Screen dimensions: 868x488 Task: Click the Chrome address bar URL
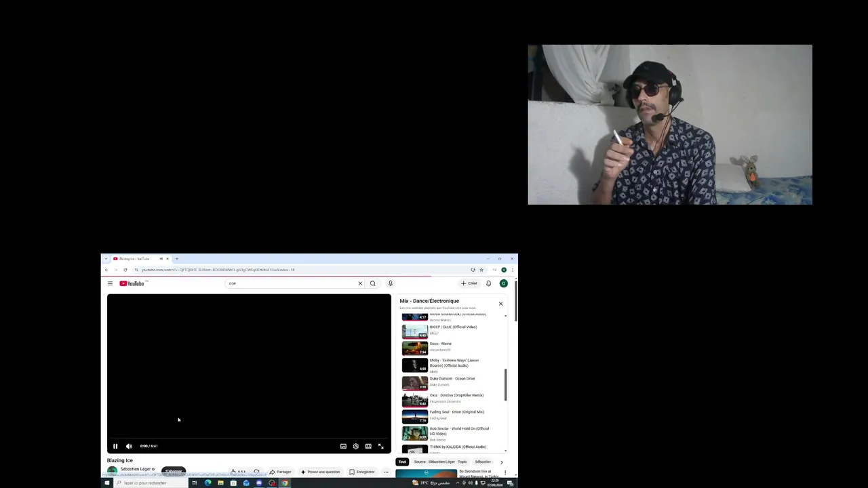pos(217,270)
